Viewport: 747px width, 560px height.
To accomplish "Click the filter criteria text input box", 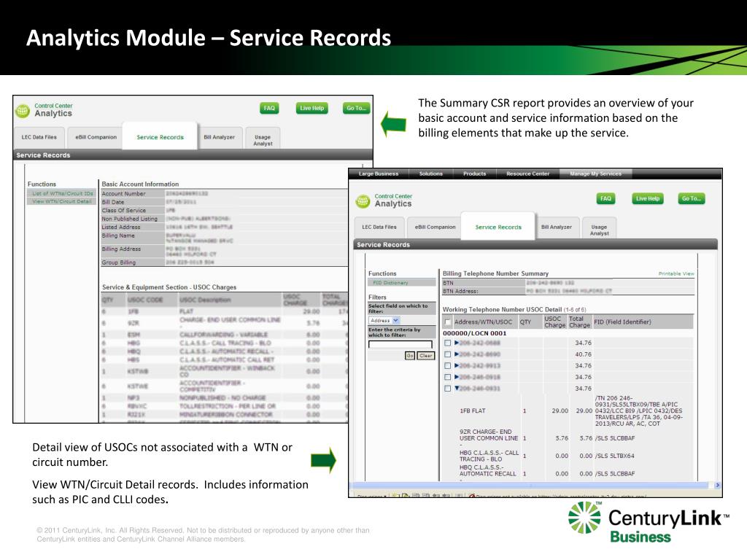I will click(400, 344).
